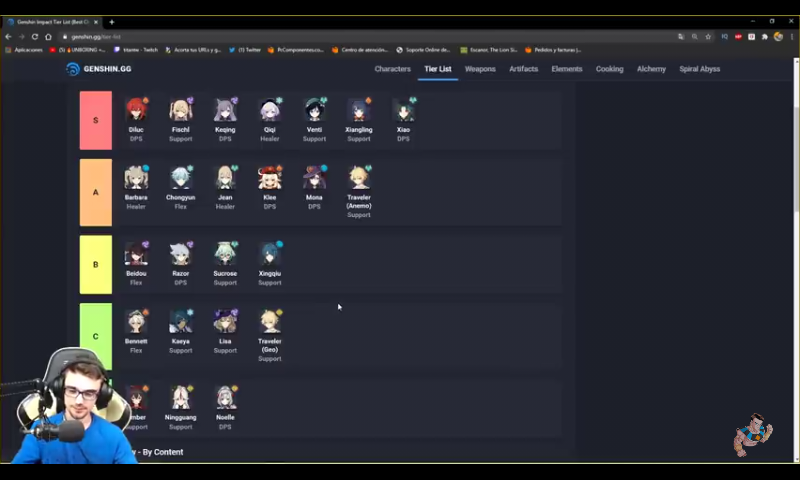Open Jean's character portrait
This screenshot has width=800, height=480.
pos(225,178)
